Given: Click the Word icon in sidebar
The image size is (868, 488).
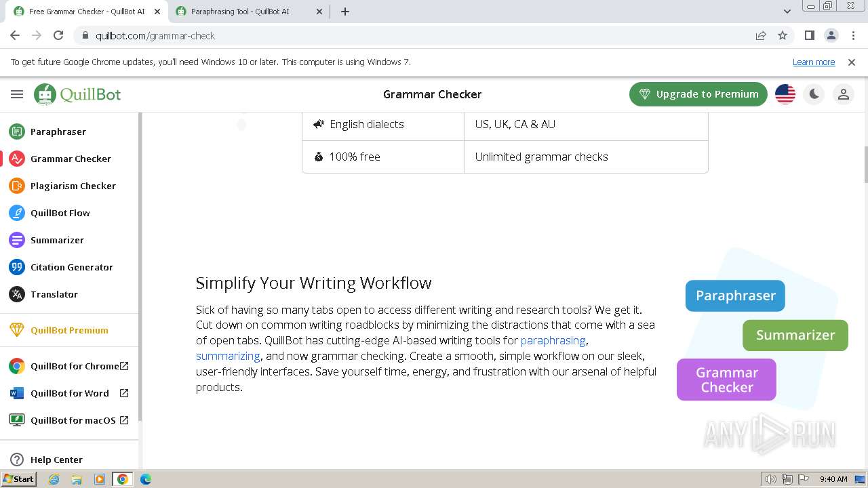Looking at the screenshot, I should [17, 393].
